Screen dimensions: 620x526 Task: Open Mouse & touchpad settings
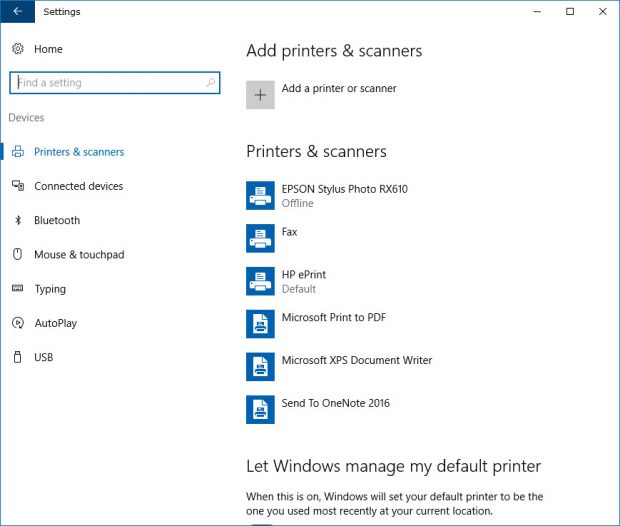pos(79,254)
